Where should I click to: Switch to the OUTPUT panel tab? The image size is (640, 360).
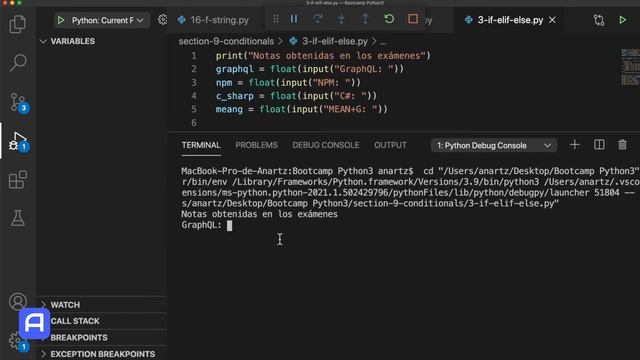pos(390,145)
